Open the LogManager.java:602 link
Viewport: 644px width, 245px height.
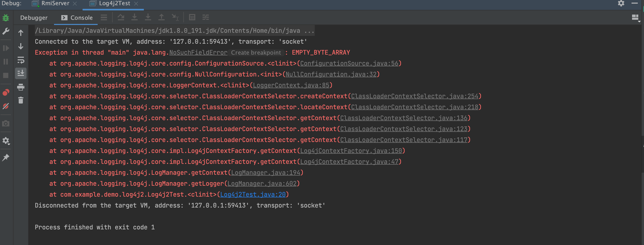pos(262,184)
